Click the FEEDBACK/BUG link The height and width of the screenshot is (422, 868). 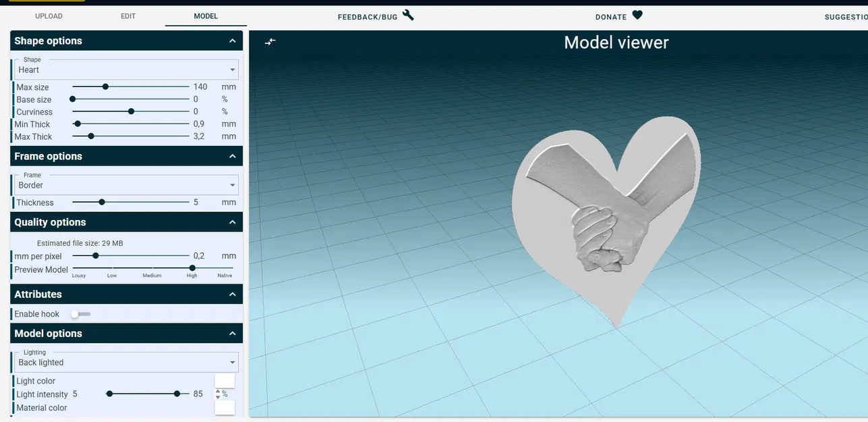[x=367, y=15]
